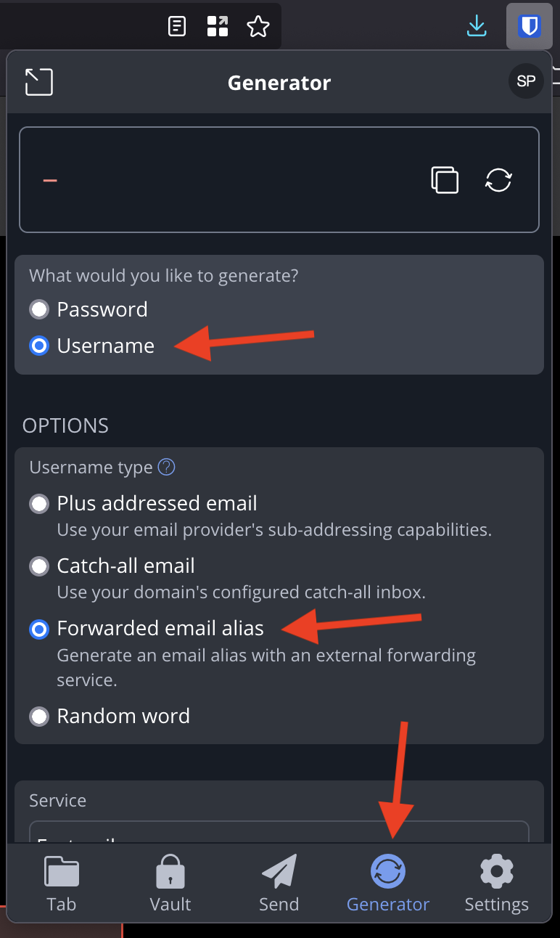Viewport: 560px width, 938px height.
Task: Open the Send page
Action: [x=279, y=882]
